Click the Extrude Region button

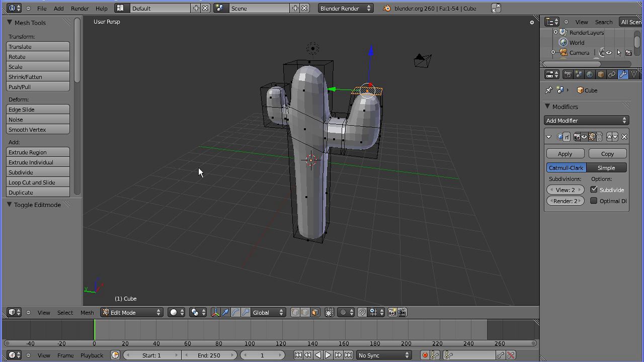point(38,152)
